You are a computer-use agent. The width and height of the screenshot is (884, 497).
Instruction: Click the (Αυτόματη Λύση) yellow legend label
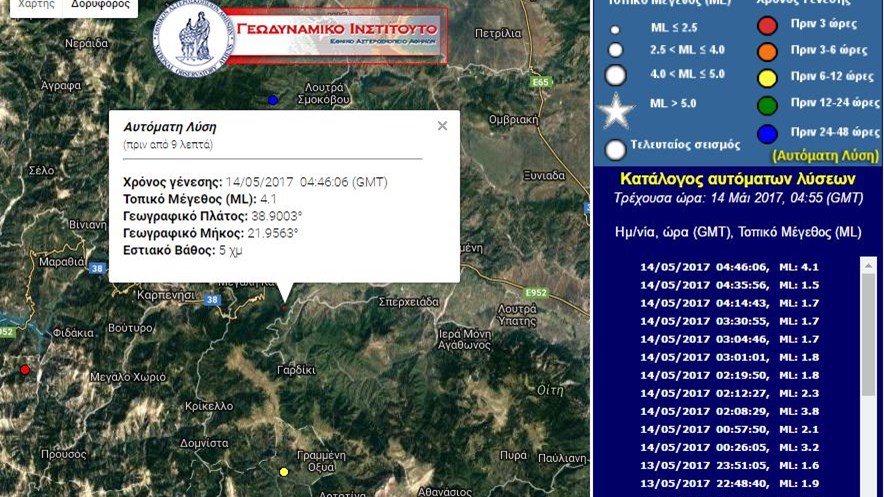click(825, 156)
